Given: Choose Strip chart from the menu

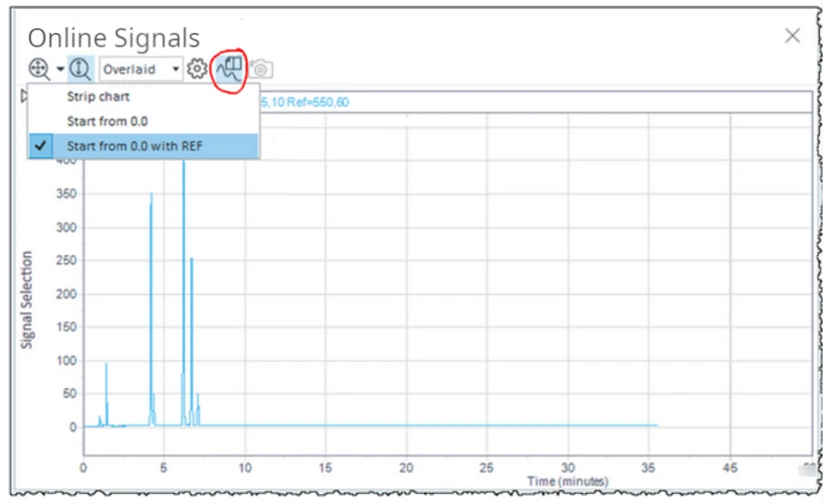Looking at the screenshot, I should (x=98, y=97).
